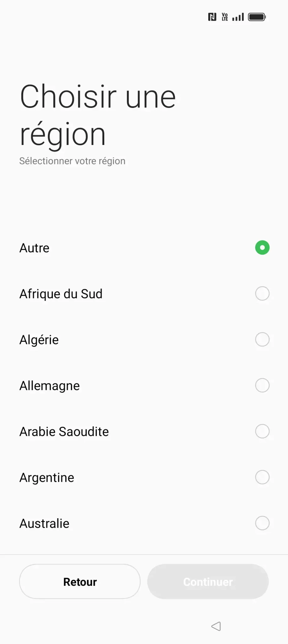This screenshot has width=288, height=644.
Task: Select the Arabie Saoudite radio button
Action: pos(262,431)
